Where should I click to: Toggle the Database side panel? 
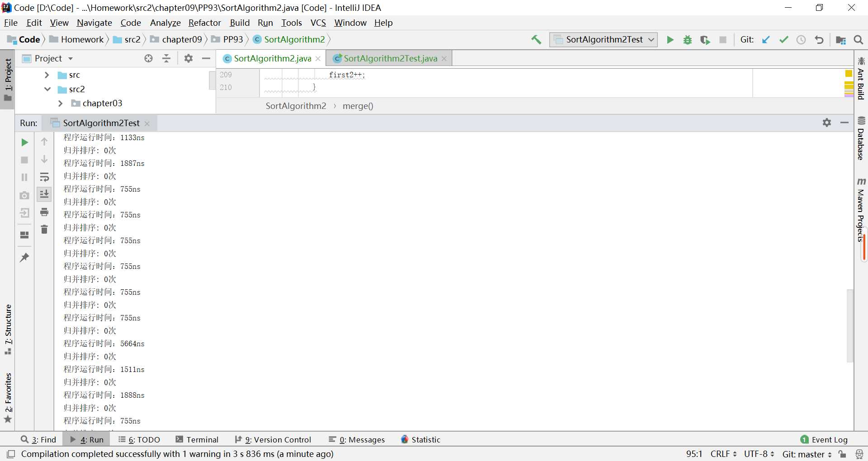click(x=861, y=138)
